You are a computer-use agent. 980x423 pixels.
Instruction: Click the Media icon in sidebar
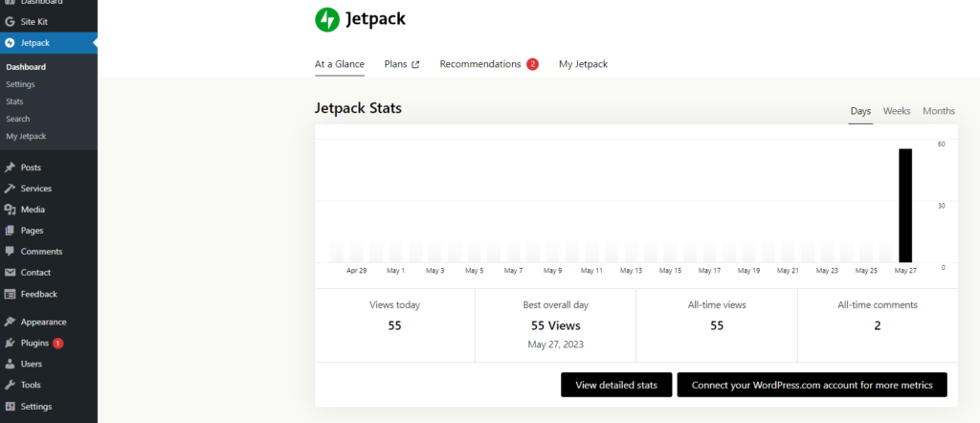coord(10,210)
